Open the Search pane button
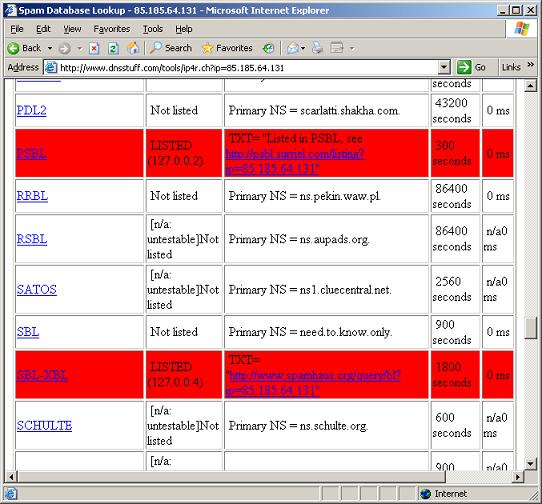542x504 pixels. tap(170, 48)
